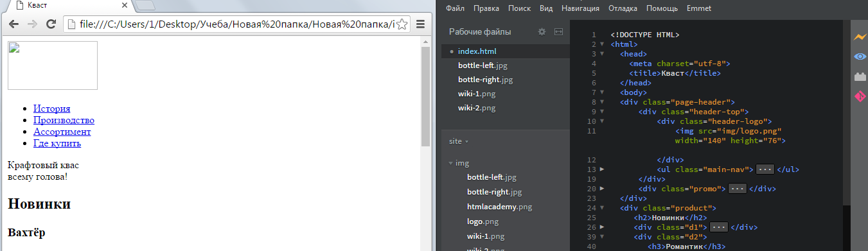Follow the Производство link
The height and width of the screenshot is (251, 868).
(64, 120)
